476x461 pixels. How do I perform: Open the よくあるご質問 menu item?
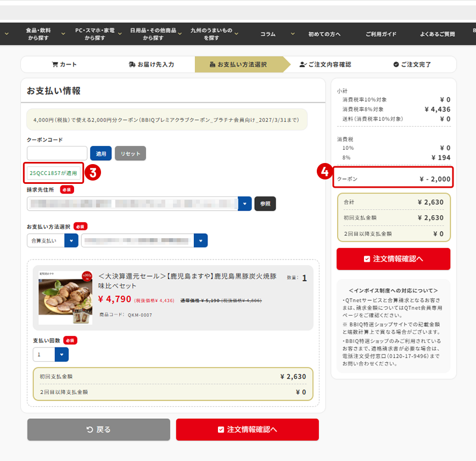(x=438, y=34)
